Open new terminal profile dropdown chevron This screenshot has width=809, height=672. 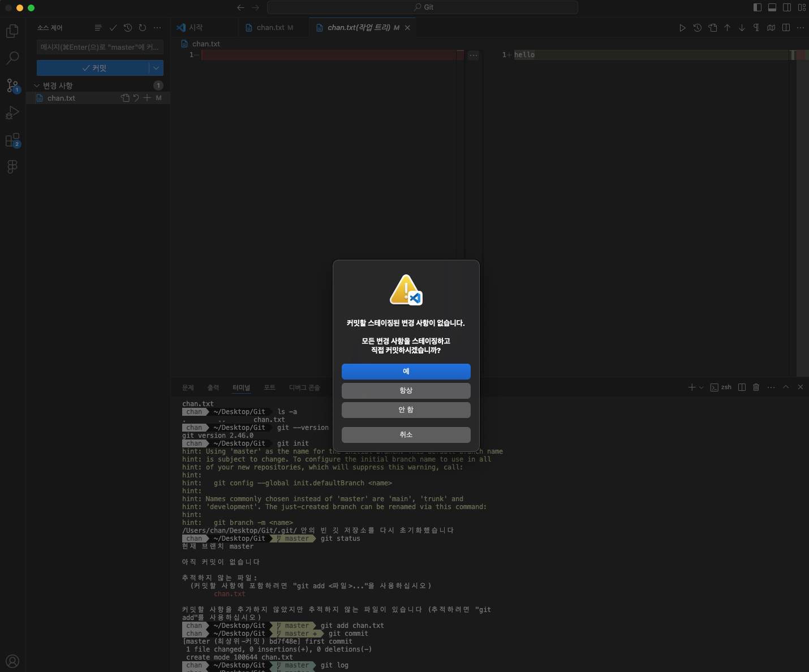click(702, 387)
